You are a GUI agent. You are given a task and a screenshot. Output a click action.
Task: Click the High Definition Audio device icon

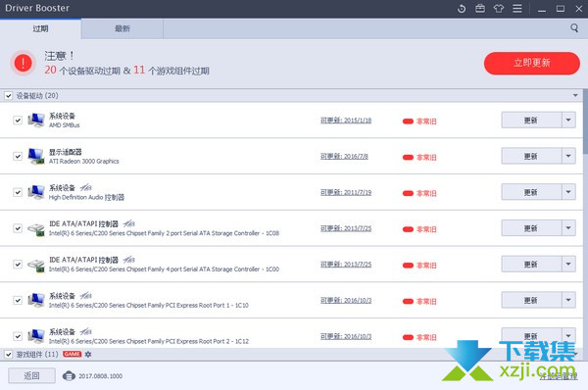(x=36, y=192)
